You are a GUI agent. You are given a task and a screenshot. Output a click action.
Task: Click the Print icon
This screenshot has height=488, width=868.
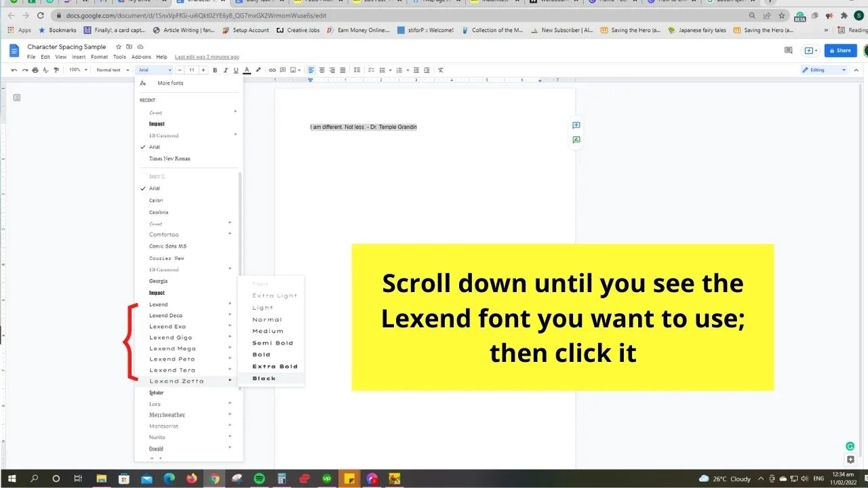pyautogui.click(x=35, y=70)
